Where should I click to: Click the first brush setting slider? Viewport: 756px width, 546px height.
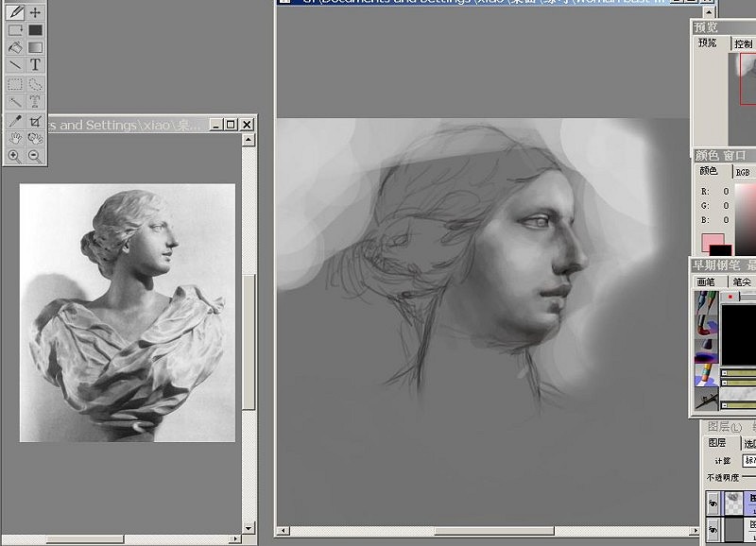click(x=738, y=373)
